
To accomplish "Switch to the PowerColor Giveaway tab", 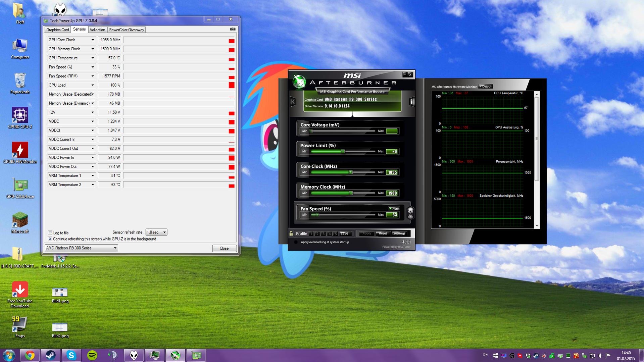I will (127, 30).
